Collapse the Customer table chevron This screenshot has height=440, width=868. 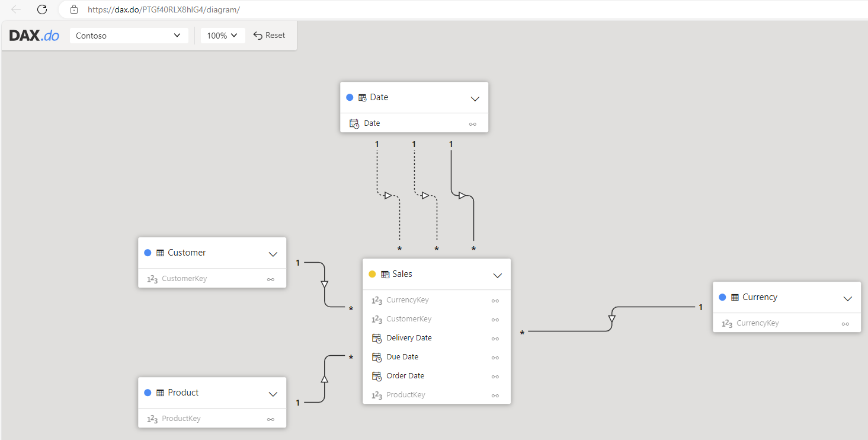point(273,254)
